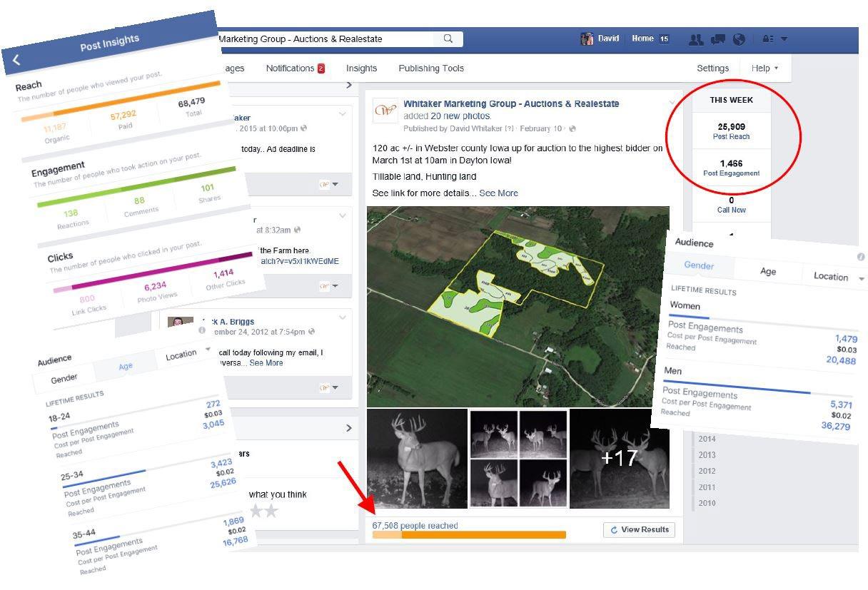This screenshot has height=590, width=868.
Task: Click See More in Jack A. Briggs' post
Action: pos(266,363)
